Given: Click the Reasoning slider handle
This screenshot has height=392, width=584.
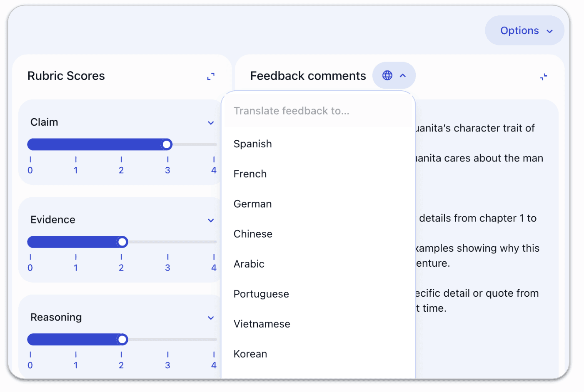Looking at the screenshot, I should click(x=122, y=340).
